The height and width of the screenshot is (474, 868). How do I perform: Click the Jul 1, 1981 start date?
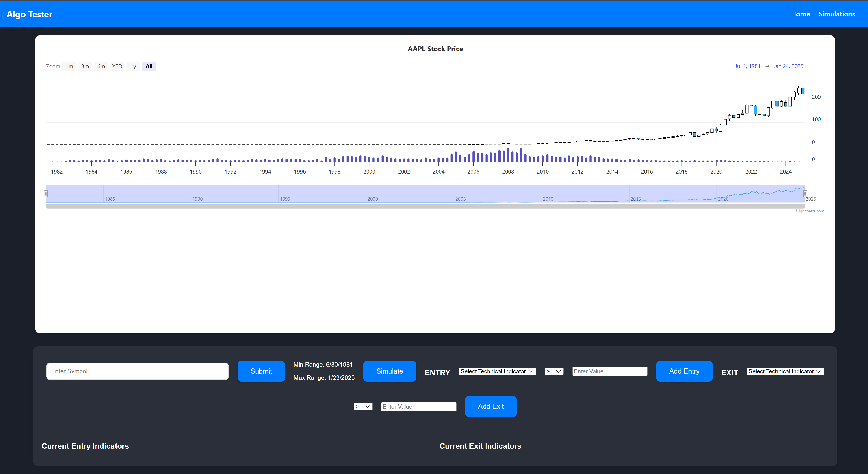747,66
